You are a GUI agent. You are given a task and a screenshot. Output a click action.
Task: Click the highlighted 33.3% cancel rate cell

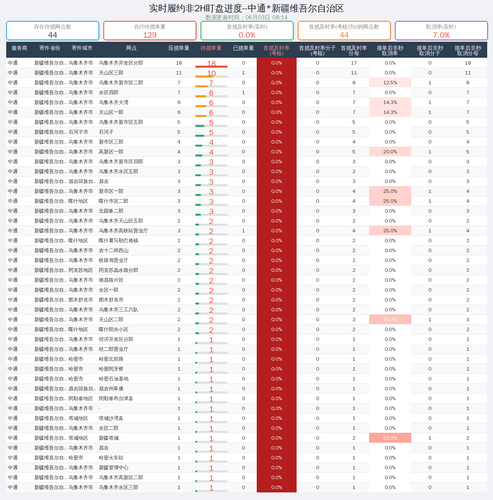390,319
